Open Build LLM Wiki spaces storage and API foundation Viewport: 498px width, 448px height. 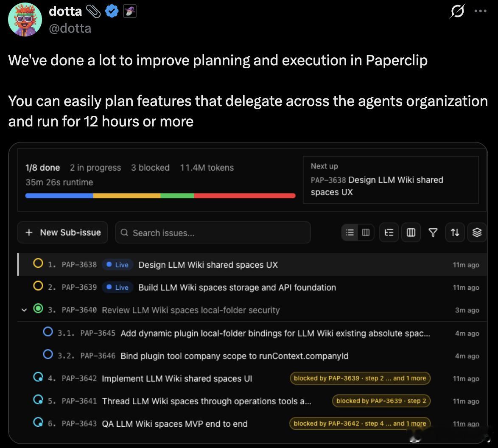coord(237,288)
